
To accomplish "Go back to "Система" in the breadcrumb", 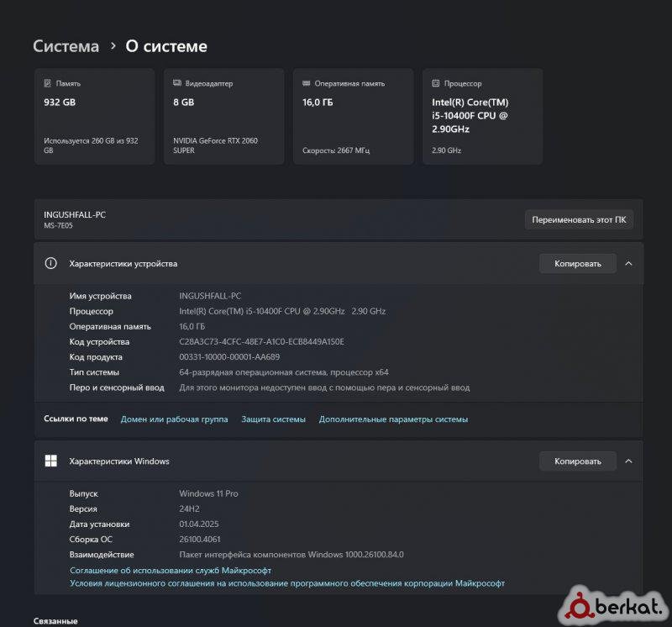I will tap(66, 46).
